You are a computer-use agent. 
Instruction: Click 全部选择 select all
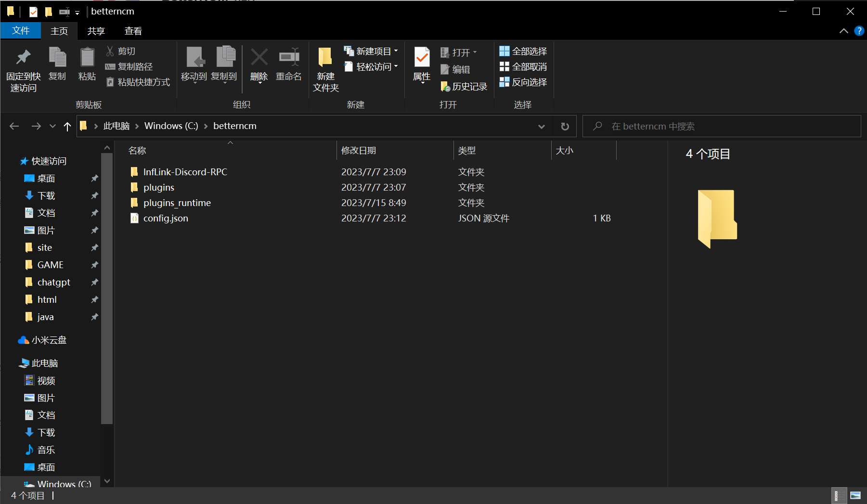tap(523, 51)
